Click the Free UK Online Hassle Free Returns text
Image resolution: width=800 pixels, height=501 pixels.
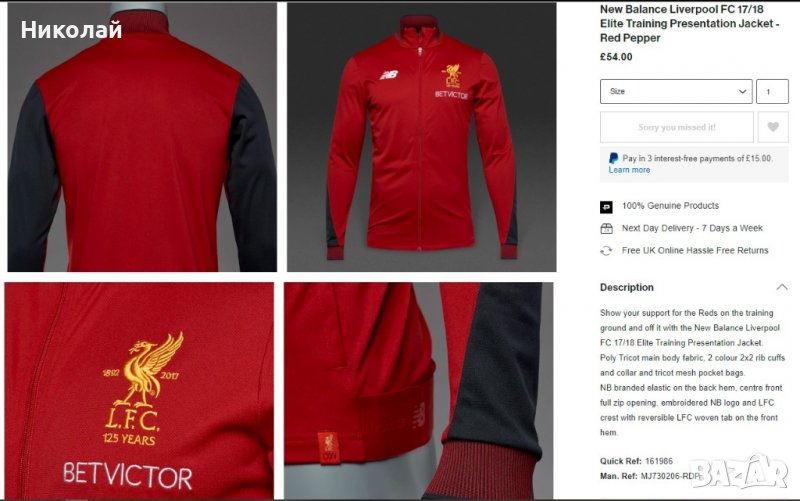click(x=695, y=250)
